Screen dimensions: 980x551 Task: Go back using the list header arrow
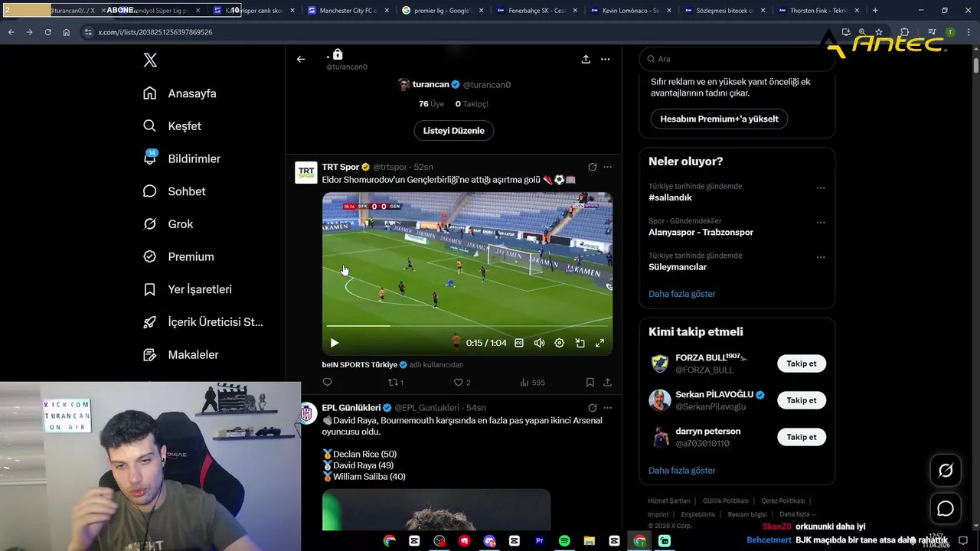pos(301,59)
